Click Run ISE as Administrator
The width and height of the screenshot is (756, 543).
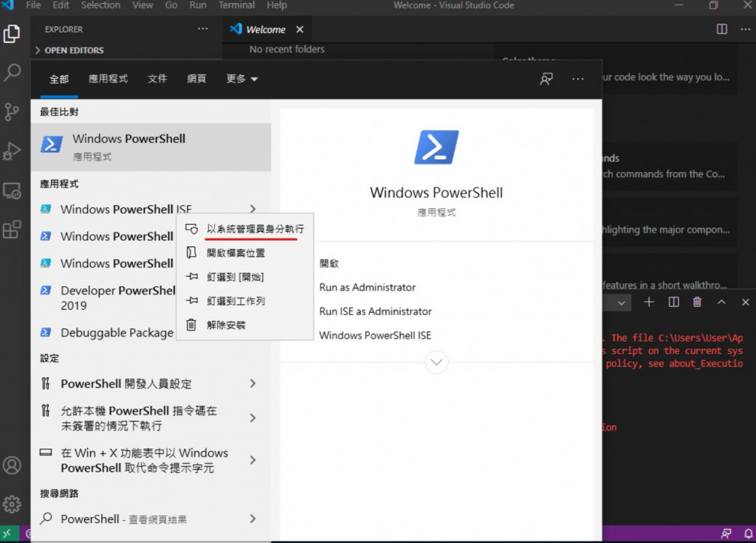375,311
